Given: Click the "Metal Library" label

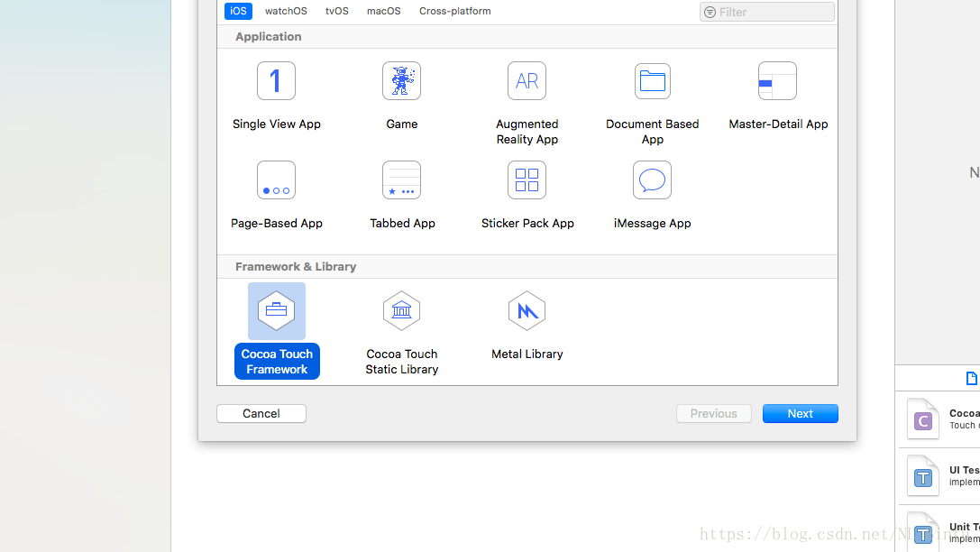Looking at the screenshot, I should (527, 354).
